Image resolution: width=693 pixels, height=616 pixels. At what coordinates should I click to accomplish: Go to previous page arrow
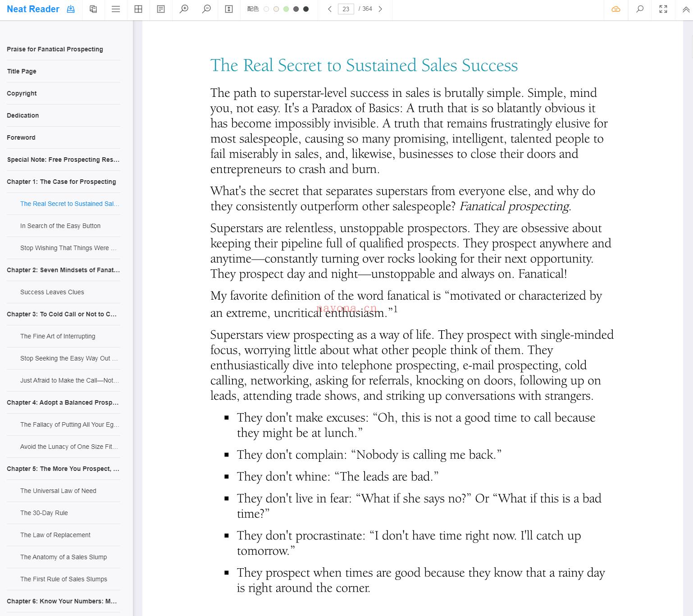coord(330,9)
